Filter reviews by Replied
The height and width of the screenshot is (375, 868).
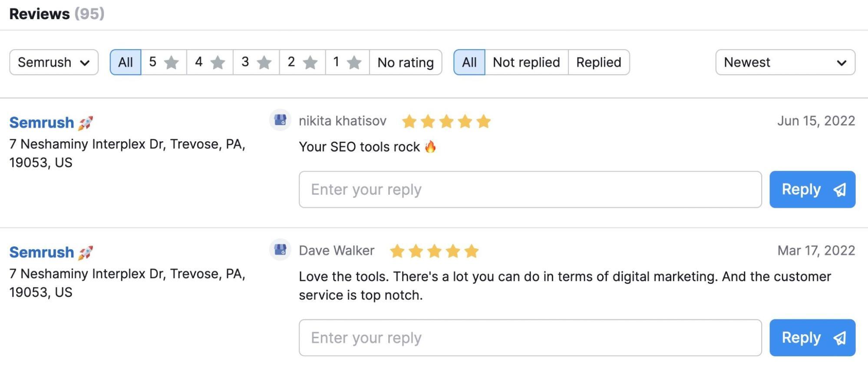pos(598,62)
